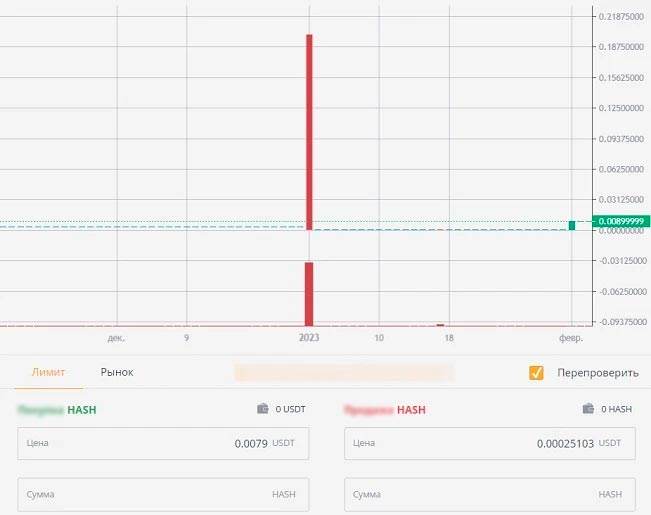Click the sell Сумма HASH amount field
The height and width of the screenshot is (515, 651).
[x=490, y=494]
